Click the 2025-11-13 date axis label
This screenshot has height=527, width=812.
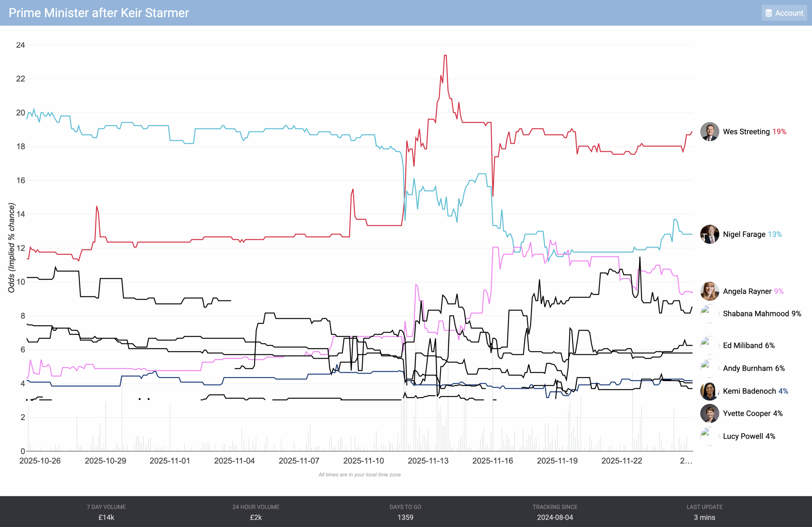tap(428, 461)
